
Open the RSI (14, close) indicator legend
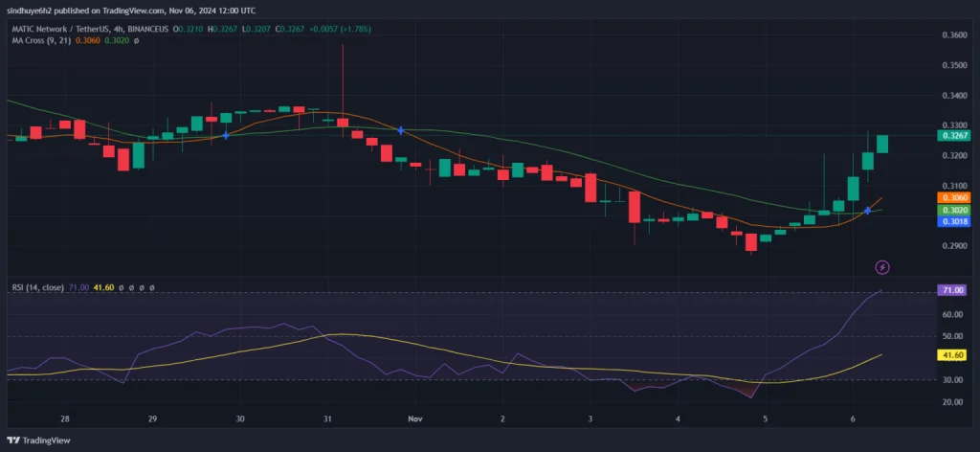coord(34,287)
